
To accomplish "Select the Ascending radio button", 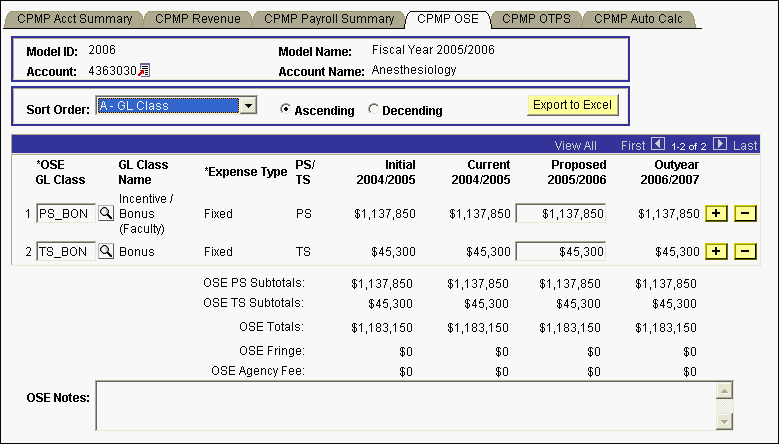I will click(x=286, y=110).
